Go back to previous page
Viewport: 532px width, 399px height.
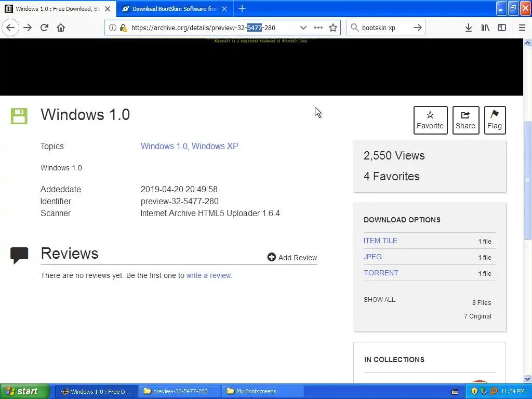click(x=10, y=28)
